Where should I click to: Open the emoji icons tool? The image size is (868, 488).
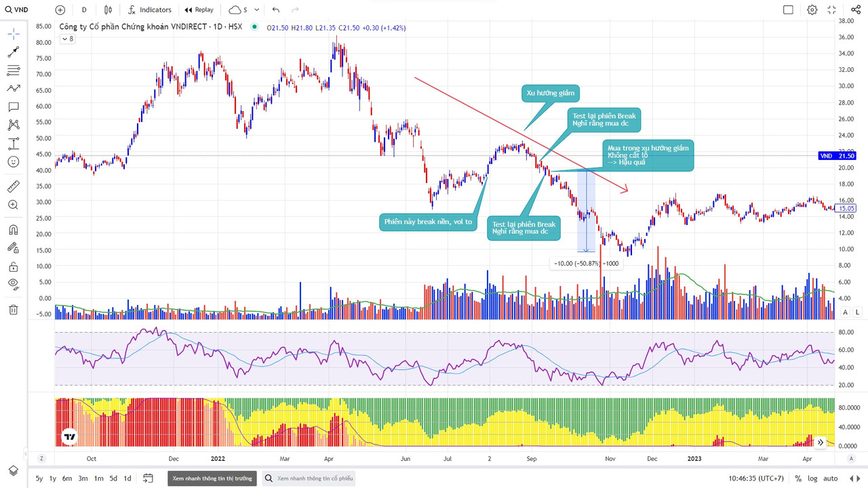point(14,162)
